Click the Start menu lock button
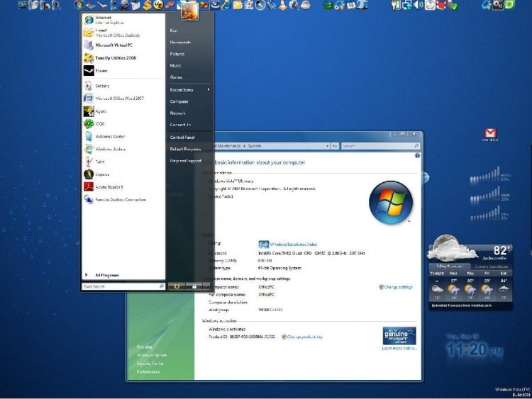This screenshot has height=399, width=532. point(194,286)
